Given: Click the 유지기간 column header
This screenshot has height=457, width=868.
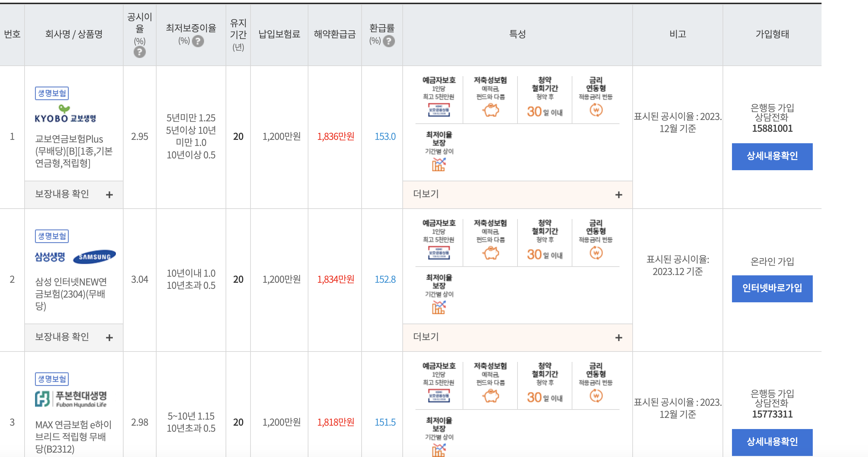Looking at the screenshot, I should point(238,35).
